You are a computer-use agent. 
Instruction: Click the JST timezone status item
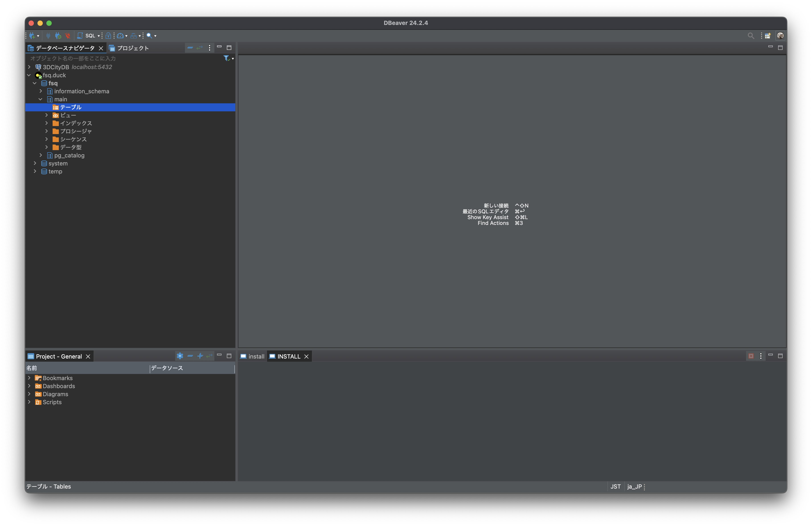(x=615, y=486)
